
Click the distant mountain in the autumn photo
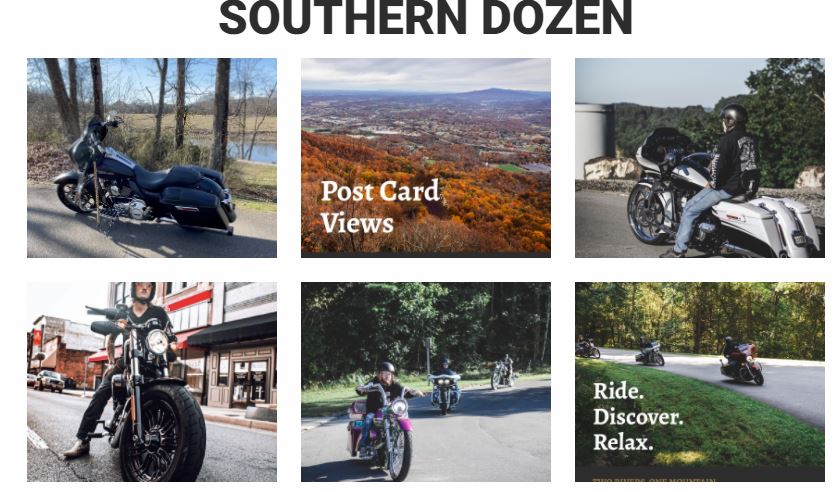coord(492,96)
